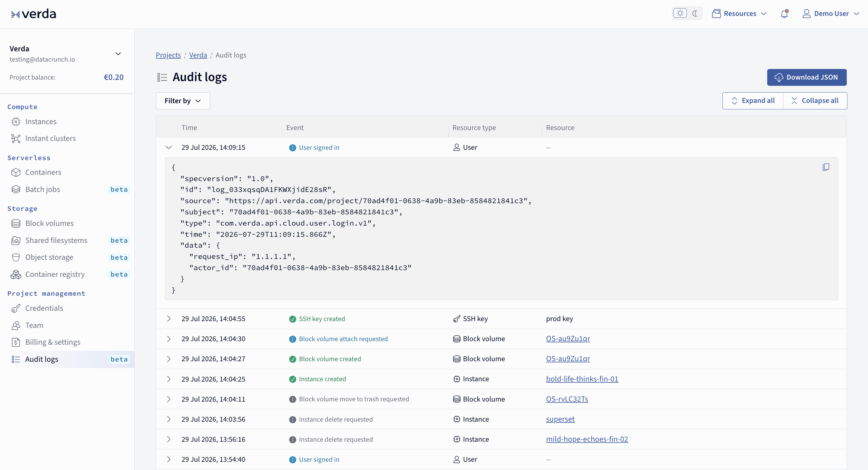Screen dimensions: 868x470
Task: Expand the 14:03:56 Instance delete requested row
Action: [x=169, y=419]
